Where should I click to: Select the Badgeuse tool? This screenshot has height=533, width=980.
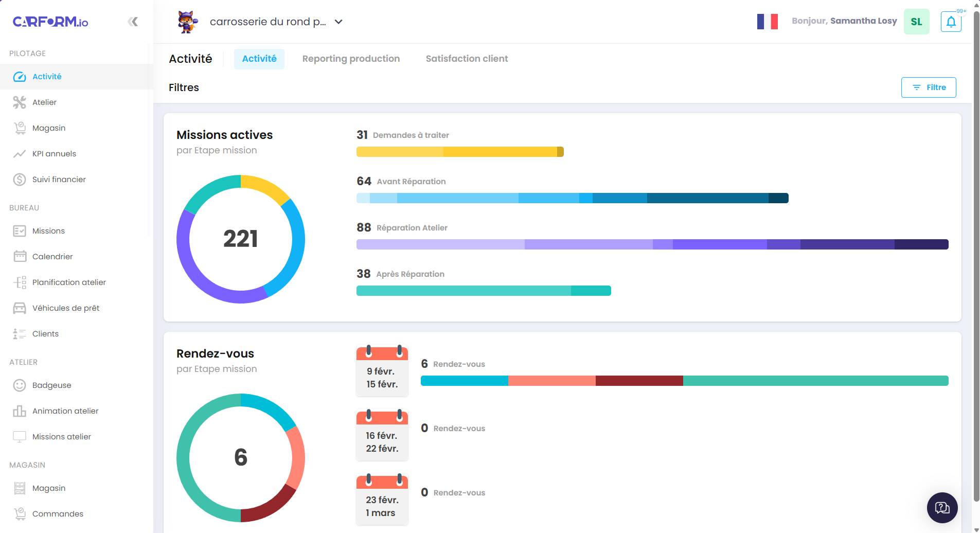(51, 385)
